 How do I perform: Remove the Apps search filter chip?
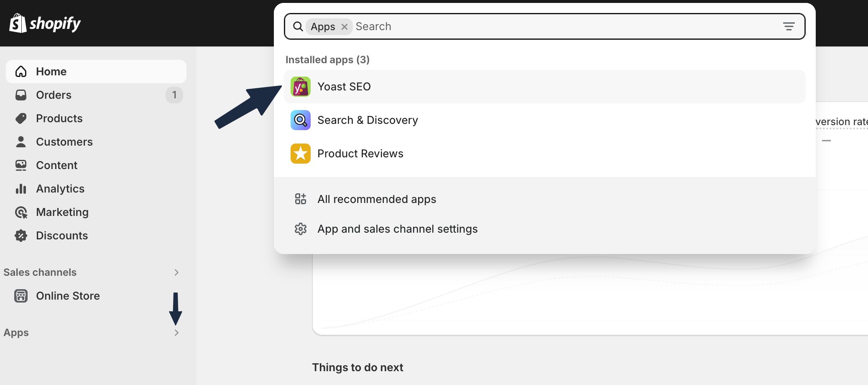344,26
